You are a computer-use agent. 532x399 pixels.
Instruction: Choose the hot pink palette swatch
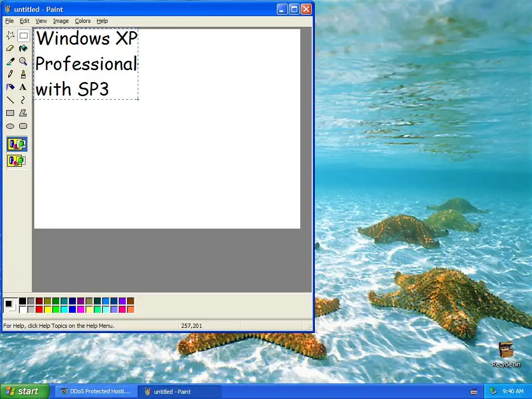[123, 309]
